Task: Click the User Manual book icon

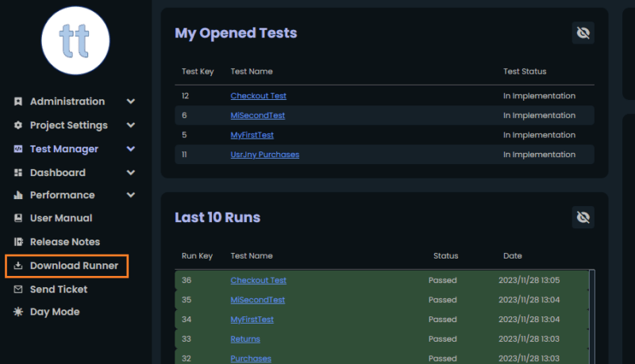Action: [x=18, y=218]
